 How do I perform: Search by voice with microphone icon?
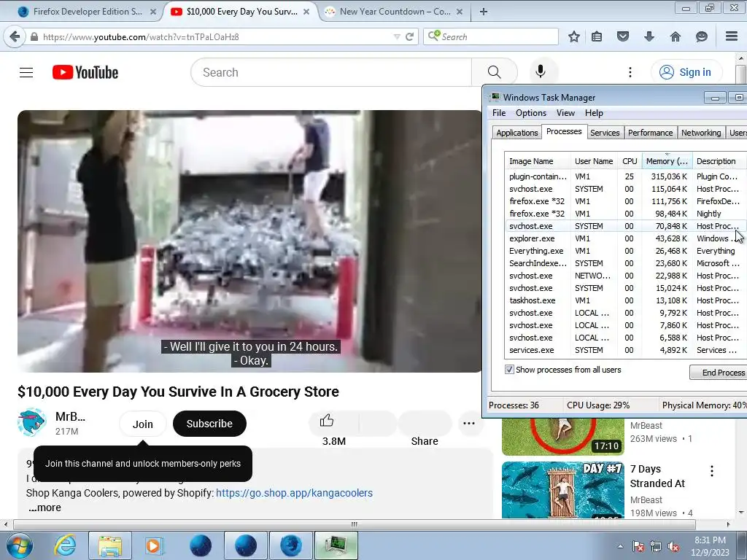(x=541, y=72)
